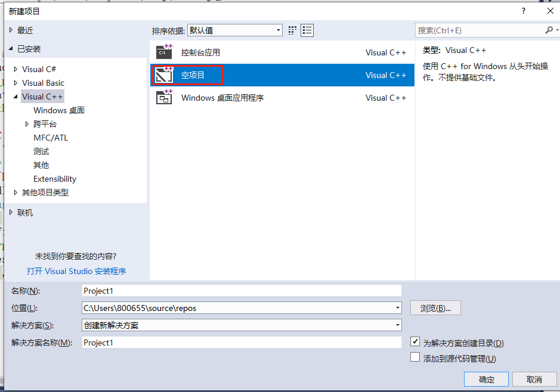Image resolution: width=560 pixels, height=392 pixels.
Task: Open the 解决方案 创建新解决方案 dropdown
Action: 242,325
